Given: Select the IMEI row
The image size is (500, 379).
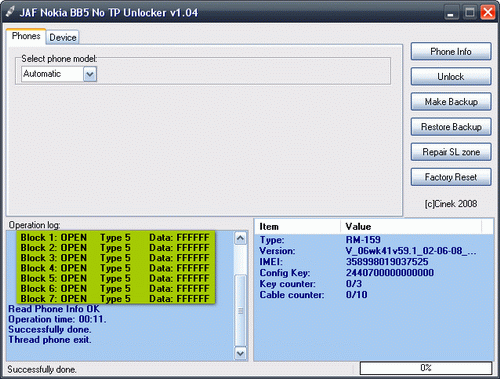Looking at the screenshot, I should pyautogui.click(x=373, y=262).
